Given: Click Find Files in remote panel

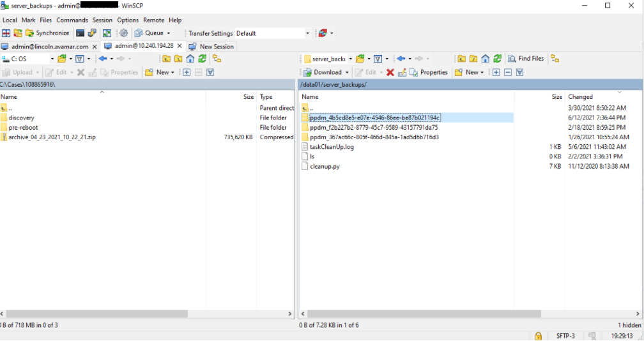Looking at the screenshot, I should coord(526,59).
